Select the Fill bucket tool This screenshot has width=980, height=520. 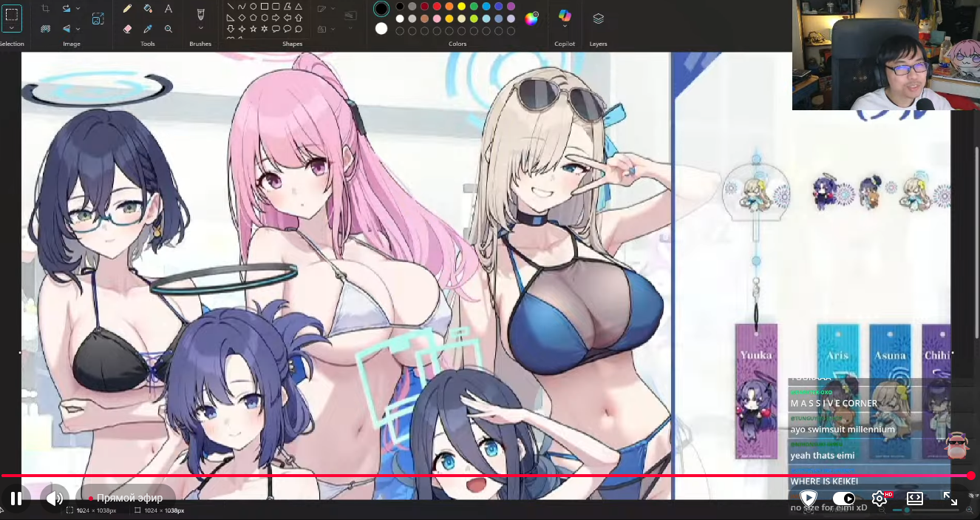tap(148, 9)
